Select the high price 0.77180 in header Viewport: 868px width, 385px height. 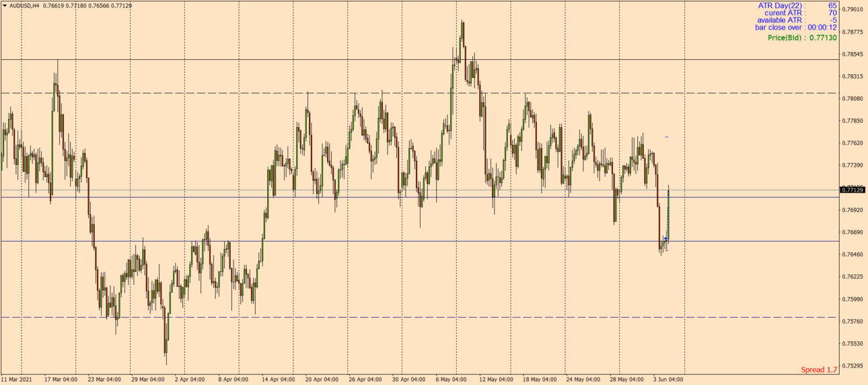[x=76, y=5]
